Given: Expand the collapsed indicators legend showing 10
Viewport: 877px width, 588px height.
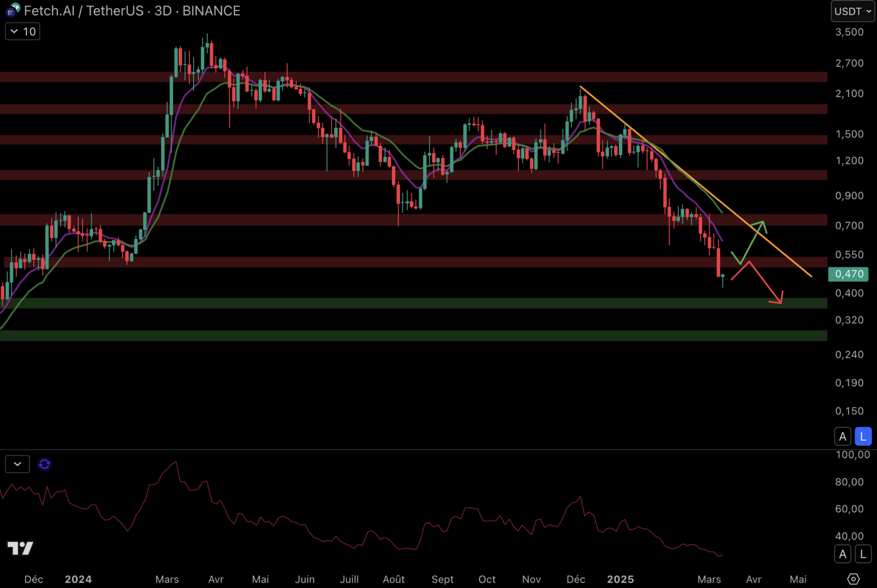Looking at the screenshot, I should click(23, 32).
